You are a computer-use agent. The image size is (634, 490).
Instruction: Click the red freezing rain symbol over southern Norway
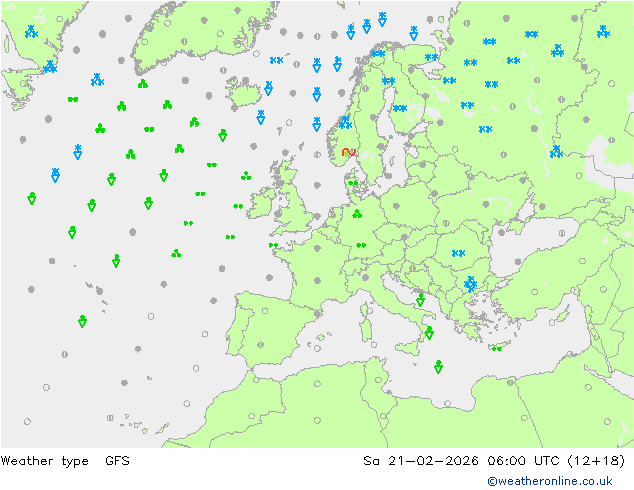click(348, 152)
